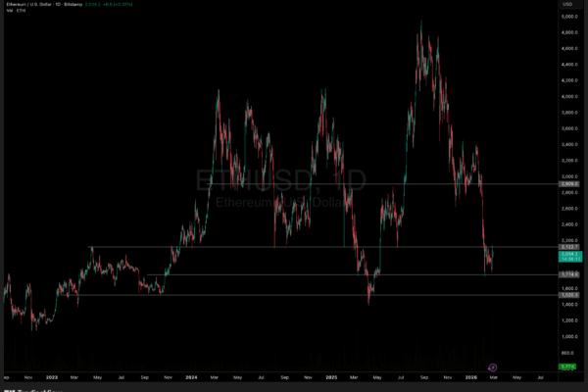Image resolution: width=588 pixels, height=392 pixels.
Task: Click the 2024 label on time axis
Action: (191, 377)
